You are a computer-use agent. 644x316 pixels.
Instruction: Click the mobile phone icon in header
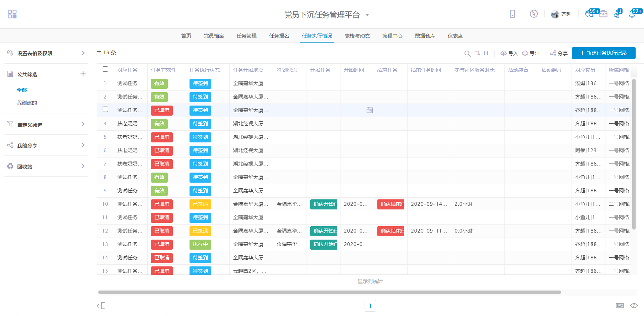[x=512, y=14]
